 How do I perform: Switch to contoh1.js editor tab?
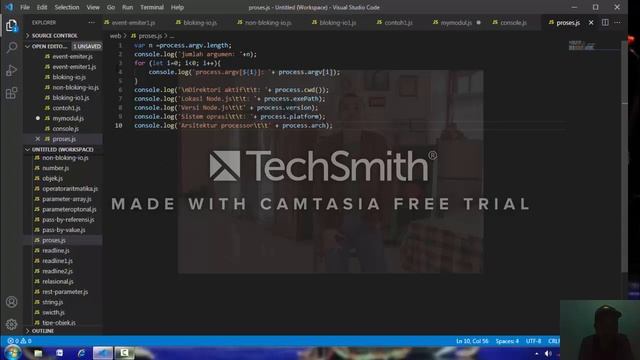point(398,23)
